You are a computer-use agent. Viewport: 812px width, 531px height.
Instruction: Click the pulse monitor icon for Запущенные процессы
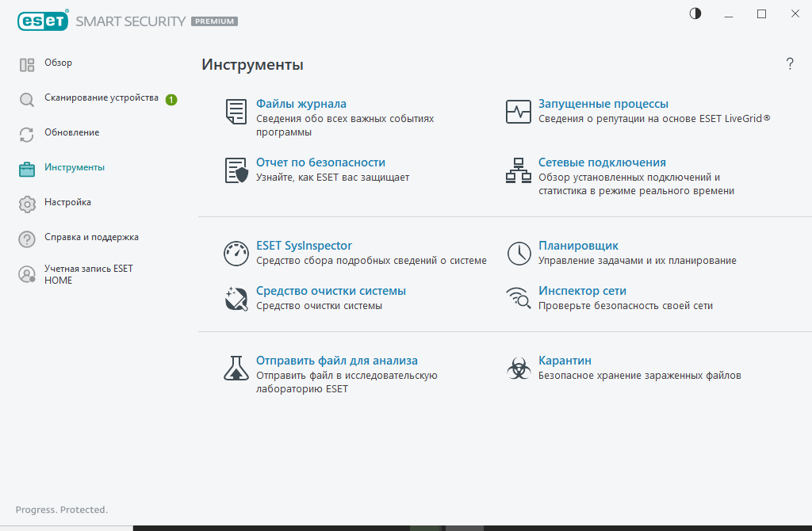(x=519, y=111)
